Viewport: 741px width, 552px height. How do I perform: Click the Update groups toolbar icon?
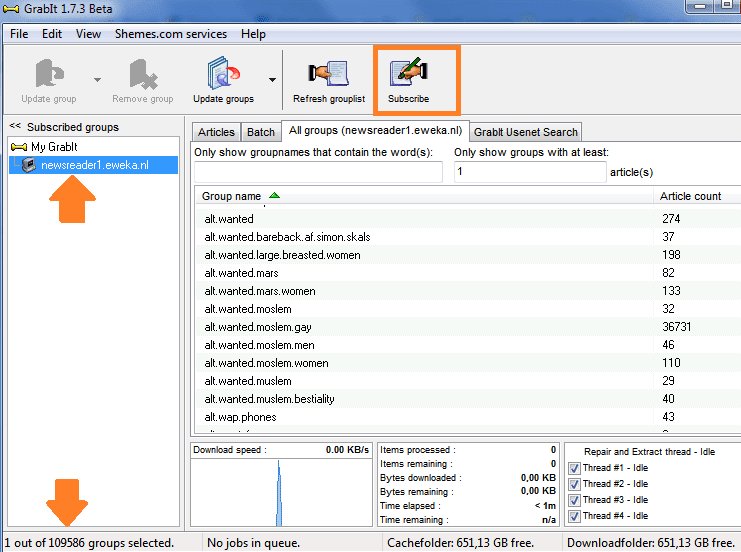point(224,73)
